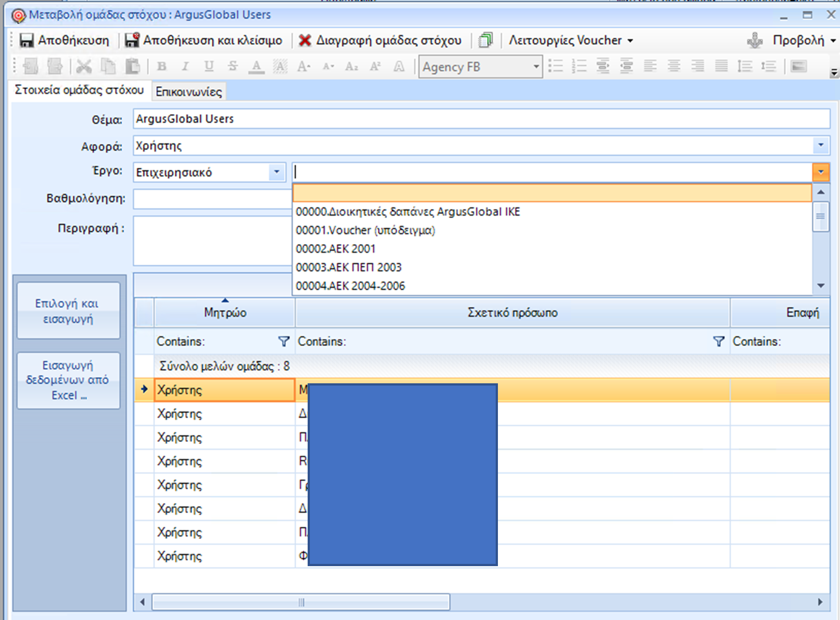Click the align right icon
The image size is (840, 620).
pos(698,67)
